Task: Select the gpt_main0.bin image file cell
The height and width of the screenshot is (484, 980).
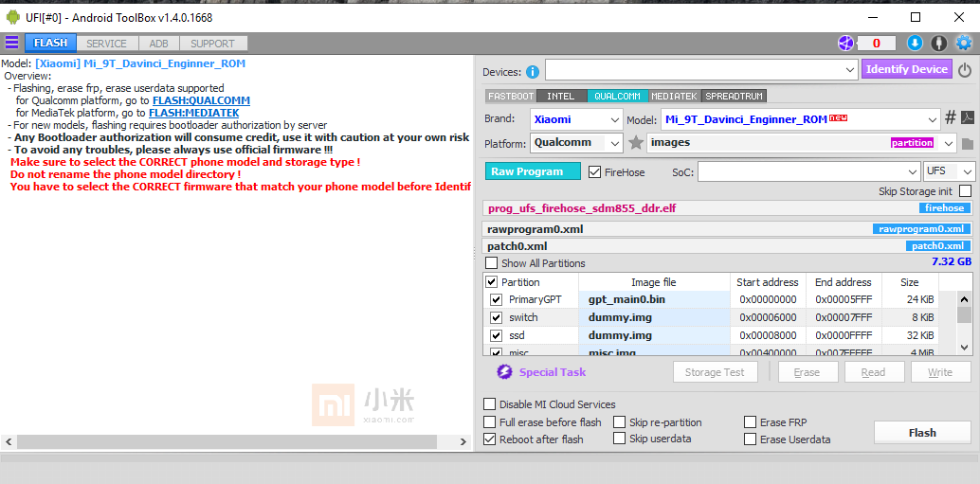Action: (x=654, y=299)
